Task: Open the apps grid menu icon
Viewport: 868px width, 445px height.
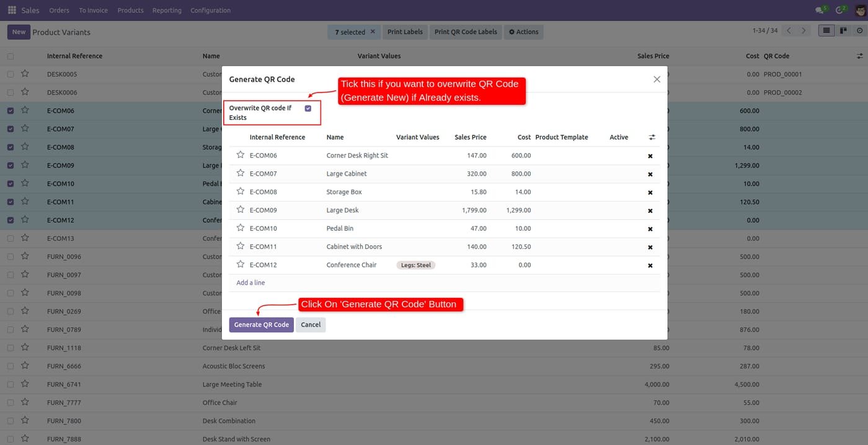Action: point(12,10)
